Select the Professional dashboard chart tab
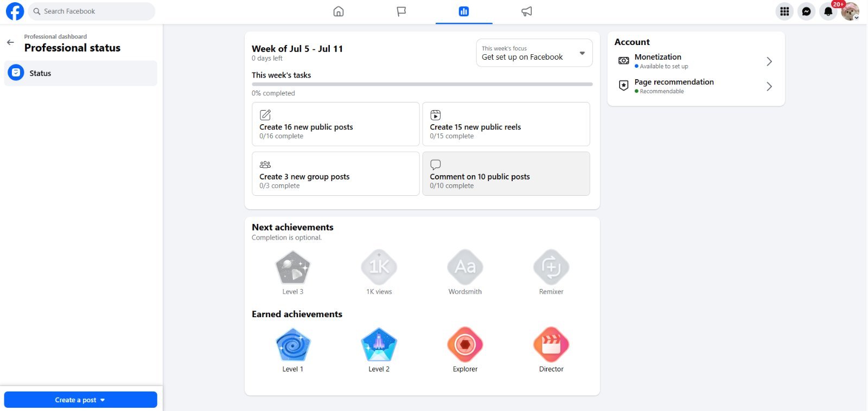The width and height of the screenshot is (868, 411). [x=464, y=11]
